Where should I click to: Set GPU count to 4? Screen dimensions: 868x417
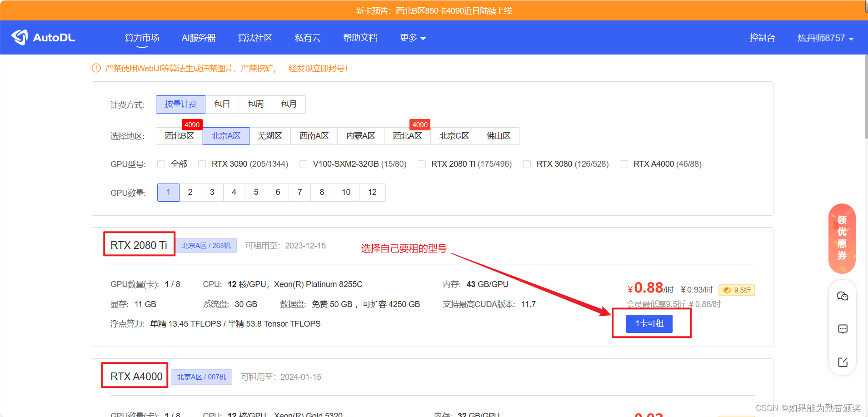[x=234, y=192]
